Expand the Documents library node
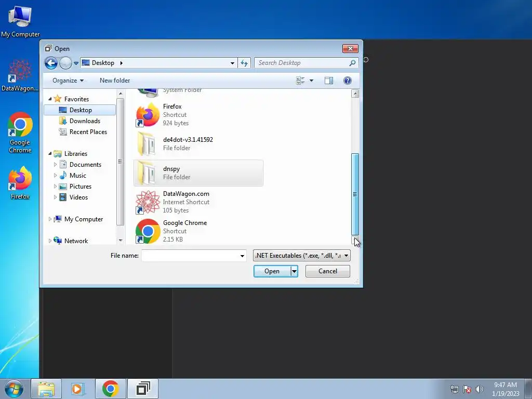This screenshot has height=399, width=532. pyautogui.click(x=55, y=165)
